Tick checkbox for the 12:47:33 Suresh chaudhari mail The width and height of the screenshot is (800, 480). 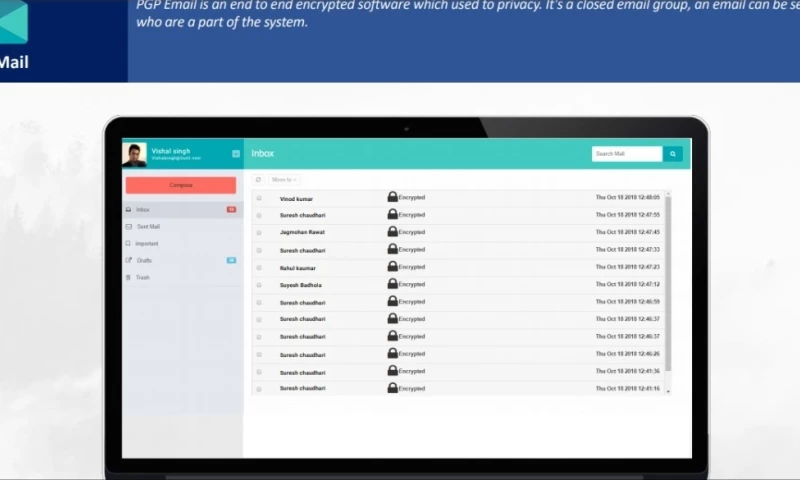(259, 250)
